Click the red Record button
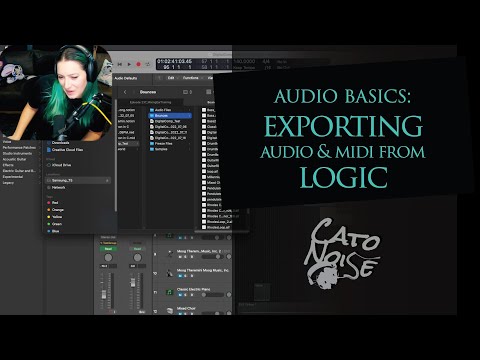480x360 pixels. point(139,64)
